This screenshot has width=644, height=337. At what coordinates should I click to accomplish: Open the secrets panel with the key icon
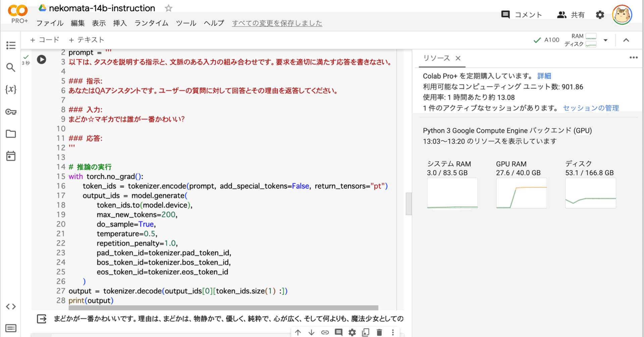[x=11, y=112]
